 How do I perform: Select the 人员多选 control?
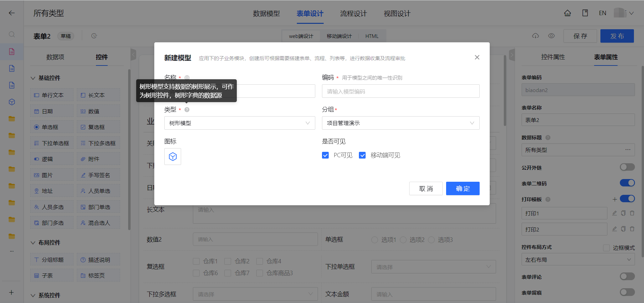[52, 207]
